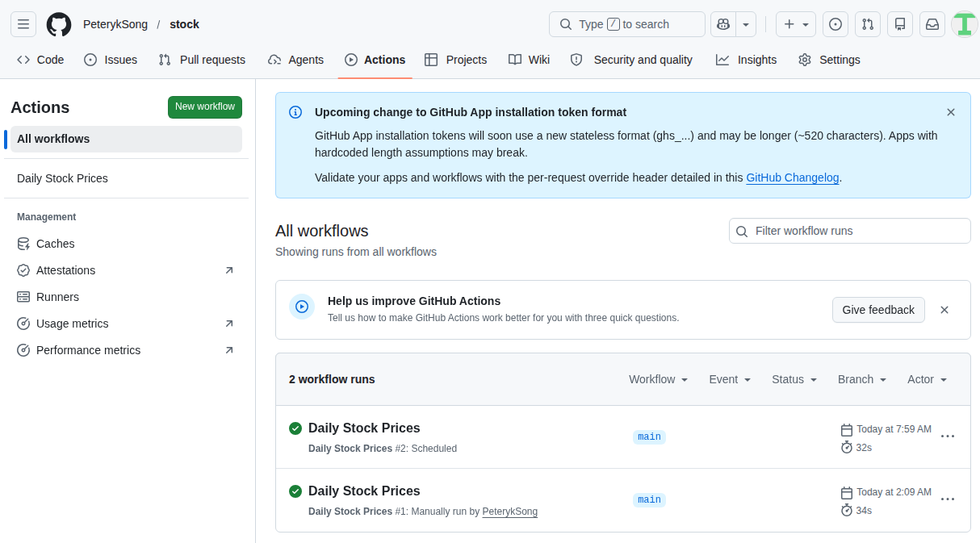Open Usage metrics link
The height and width of the screenshot is (543, 980).
tap(126, 324)
